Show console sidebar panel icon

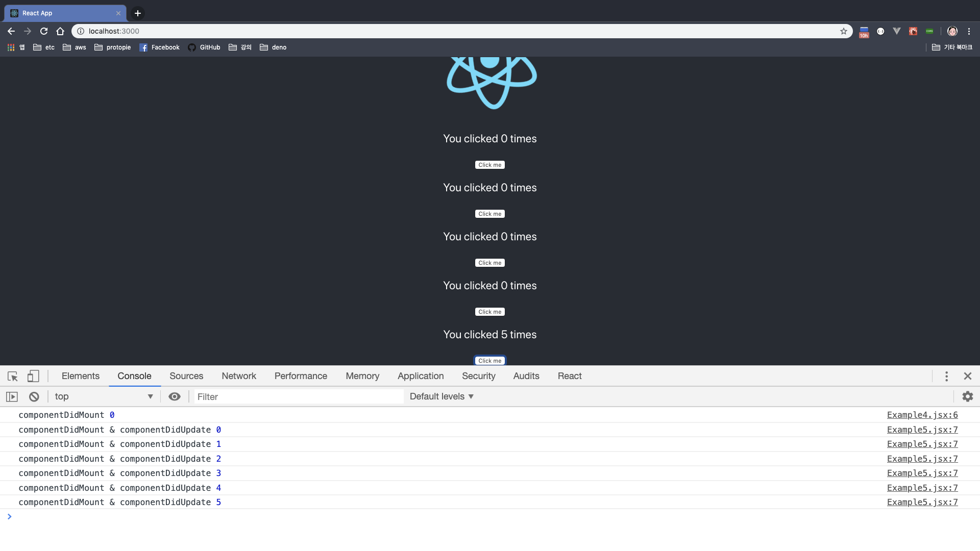pos(12,397)
